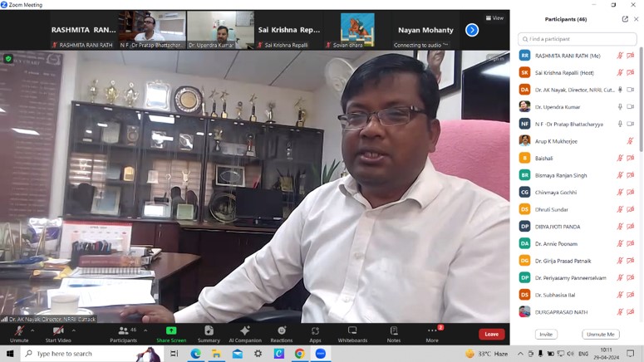Open the Reactions menu
Screen dimensions: 644x362
[x=282, y=333]
